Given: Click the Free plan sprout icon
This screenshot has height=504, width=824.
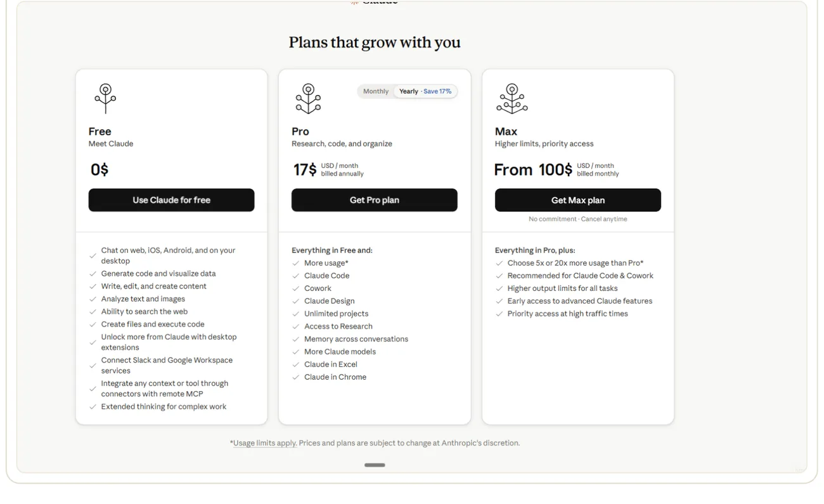Looking at the screenshot, I should [105, 99].
